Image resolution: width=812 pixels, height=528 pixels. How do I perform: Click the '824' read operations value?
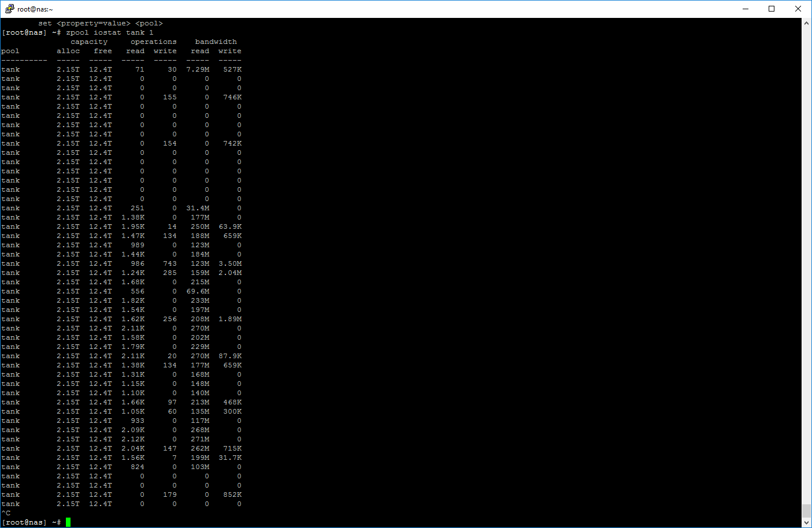point(138,467)
